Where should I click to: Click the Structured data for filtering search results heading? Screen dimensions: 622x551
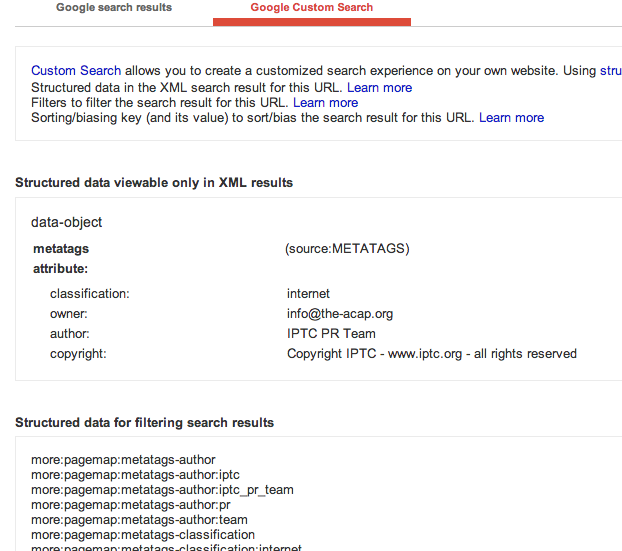pos(144,423)
